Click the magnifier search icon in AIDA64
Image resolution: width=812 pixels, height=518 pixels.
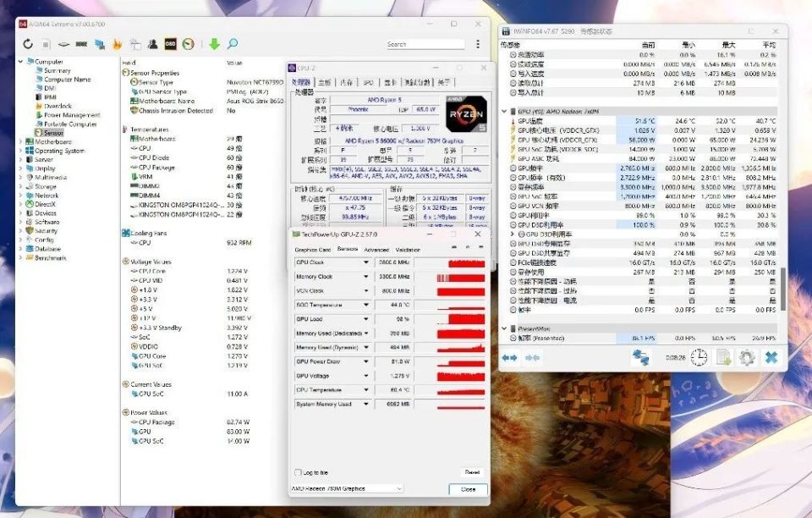click(233, 43)
